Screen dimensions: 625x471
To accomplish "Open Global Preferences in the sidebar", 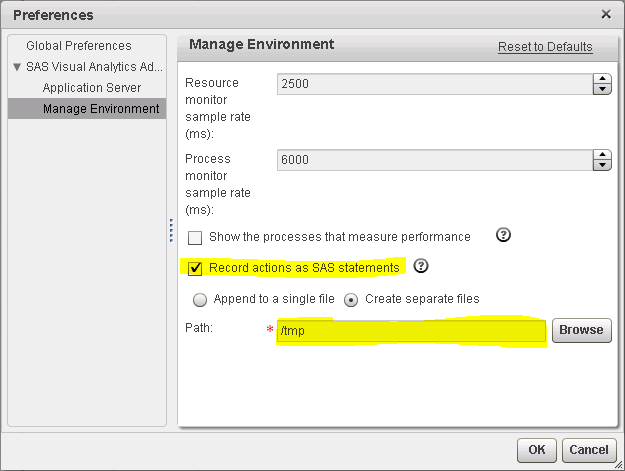I will pos(78,46).
